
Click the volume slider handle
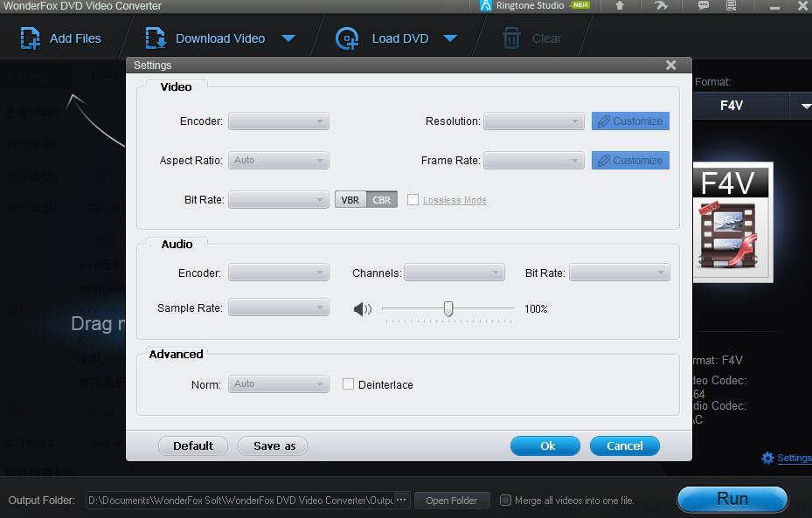coord(448,309)
